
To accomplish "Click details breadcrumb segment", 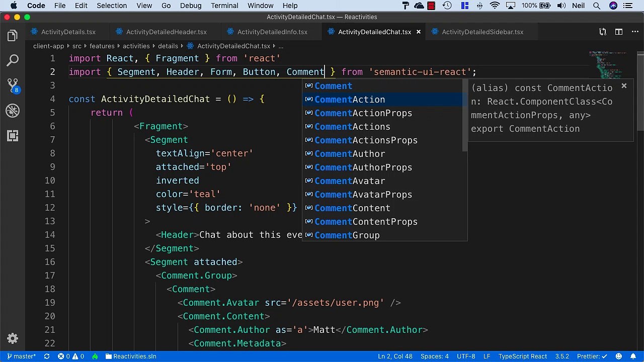I will (168, 46).
